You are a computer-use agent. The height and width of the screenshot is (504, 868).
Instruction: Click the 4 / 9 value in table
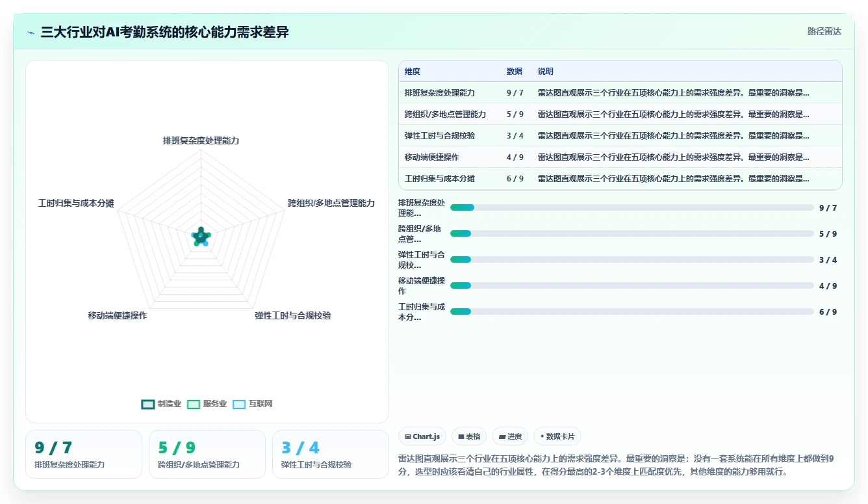click(515, 157)
